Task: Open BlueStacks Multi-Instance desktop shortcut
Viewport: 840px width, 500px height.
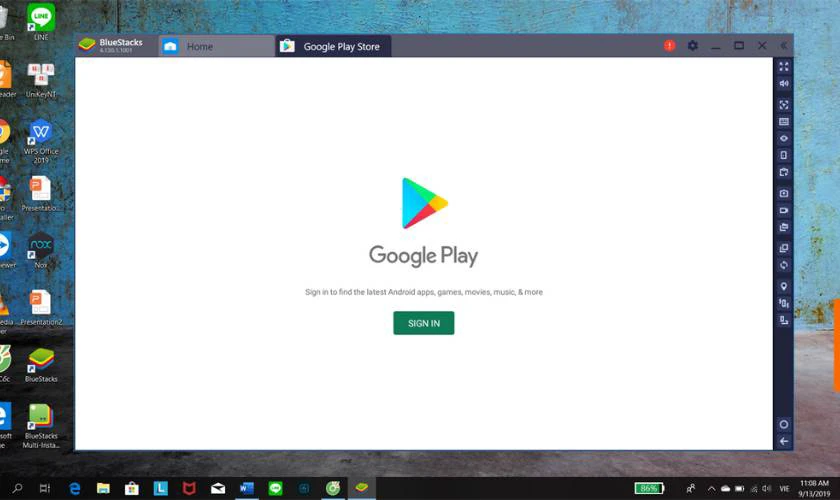Action: [41, 426]
